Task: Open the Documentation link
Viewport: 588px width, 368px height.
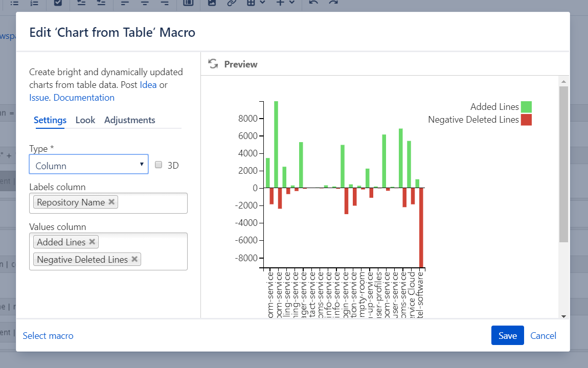Action: coord(84,97)
